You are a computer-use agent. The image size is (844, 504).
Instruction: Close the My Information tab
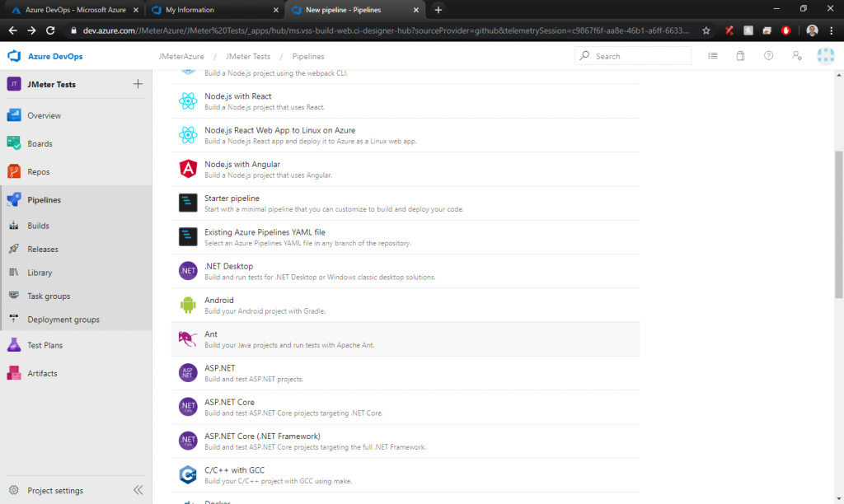pos(275,10)
